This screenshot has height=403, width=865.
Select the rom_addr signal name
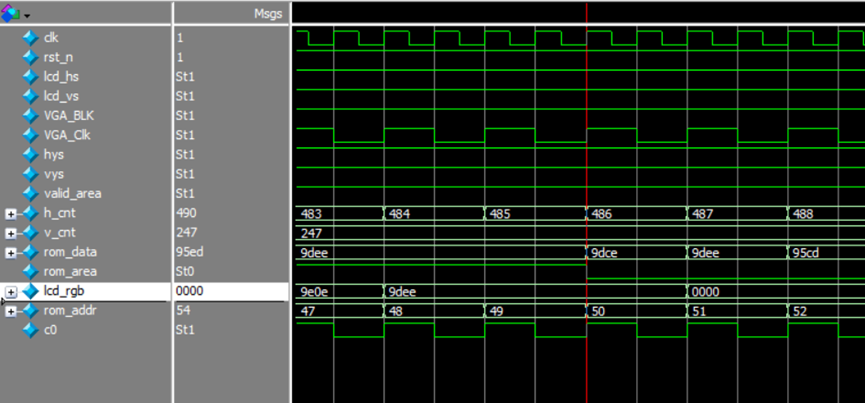(x=70, y=311)
